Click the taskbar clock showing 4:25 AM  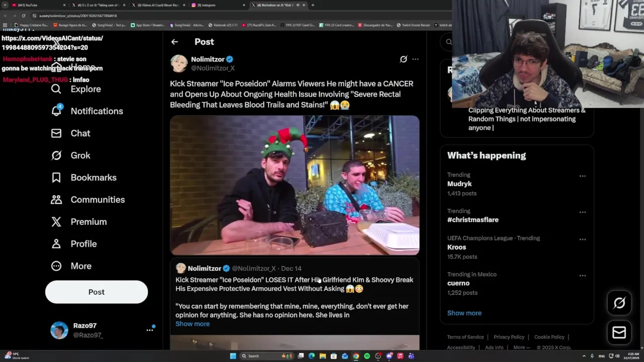632,356
